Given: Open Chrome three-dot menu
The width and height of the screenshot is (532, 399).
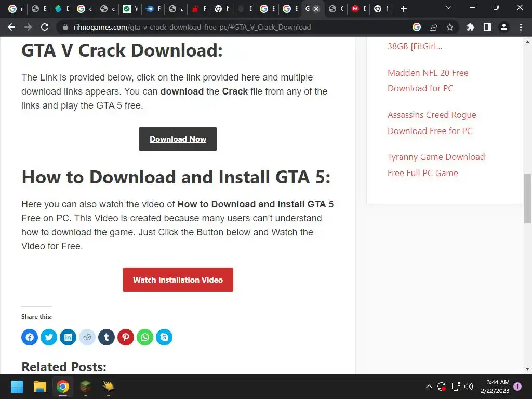Looking at the screenshot, I should click(521, 27).
